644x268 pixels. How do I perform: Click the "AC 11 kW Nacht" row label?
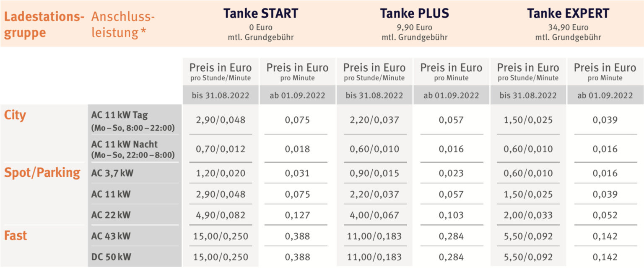point(125,144)
